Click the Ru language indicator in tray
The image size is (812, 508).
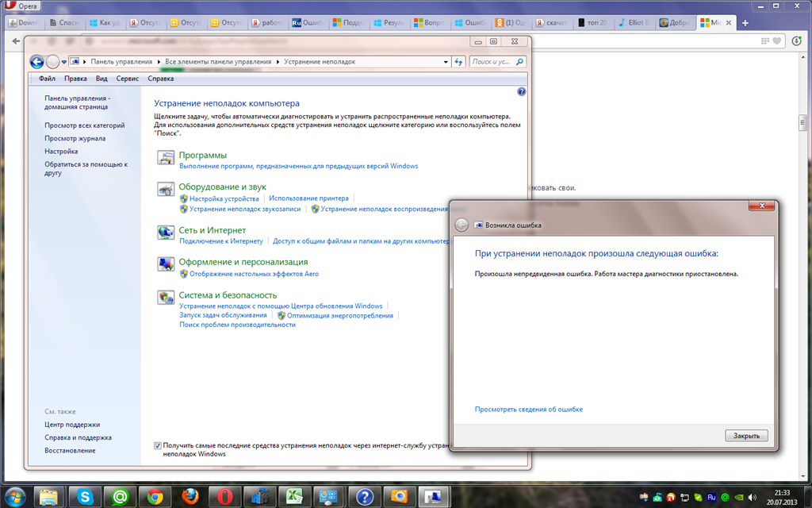pos(711,498)
